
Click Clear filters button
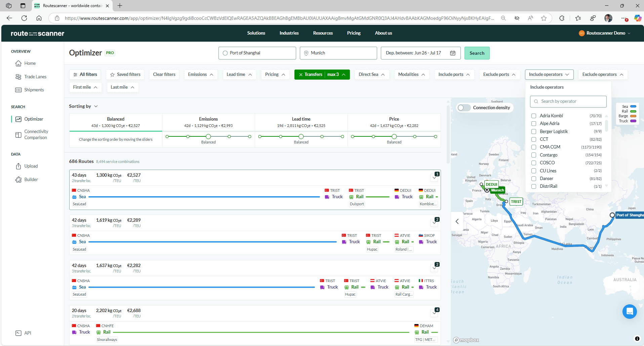tap(164, 75)
